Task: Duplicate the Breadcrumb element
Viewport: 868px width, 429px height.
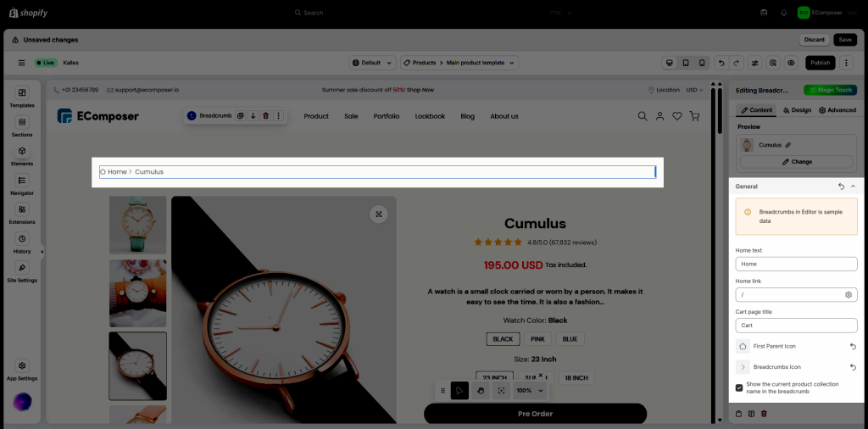Action: (x=240, y=115)
